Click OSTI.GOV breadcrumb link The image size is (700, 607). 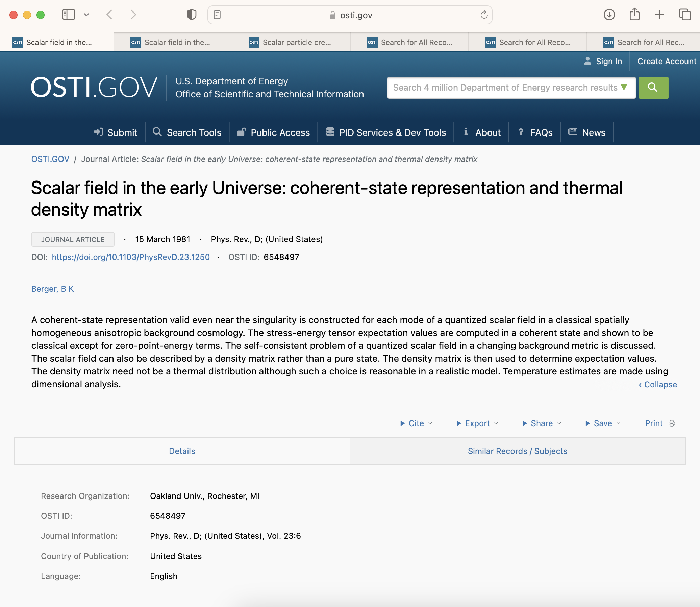tap(50, 159)
